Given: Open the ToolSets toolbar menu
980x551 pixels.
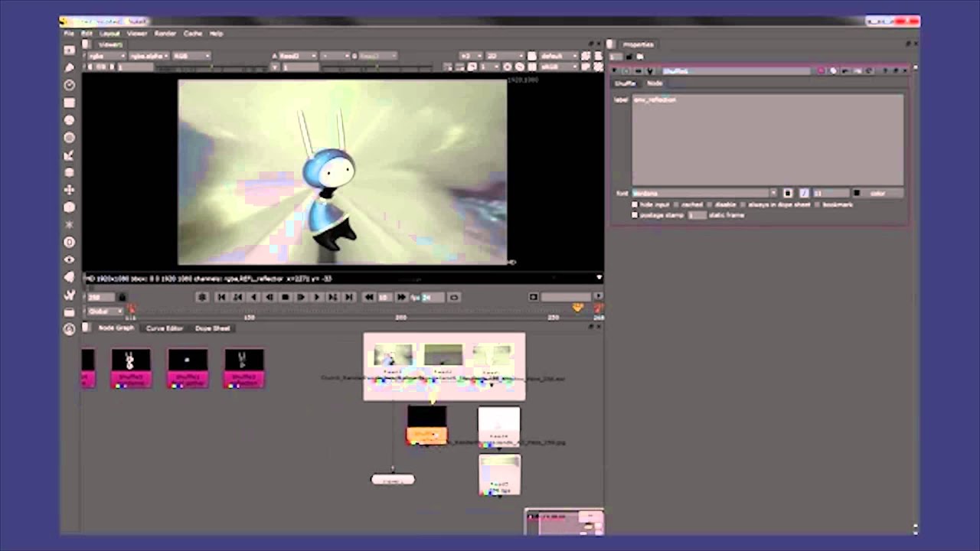Looking at the screenshot, I should pos(69,295).
